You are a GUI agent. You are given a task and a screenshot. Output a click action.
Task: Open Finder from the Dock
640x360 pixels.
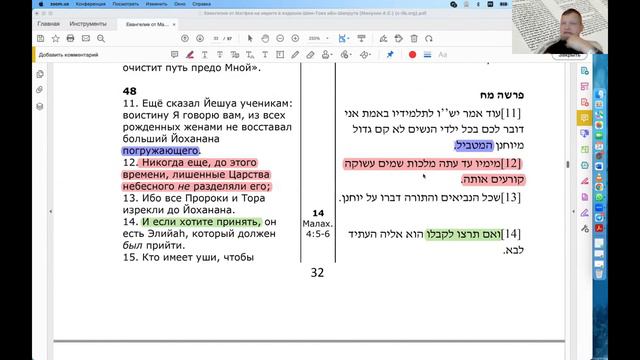[599, 94]
